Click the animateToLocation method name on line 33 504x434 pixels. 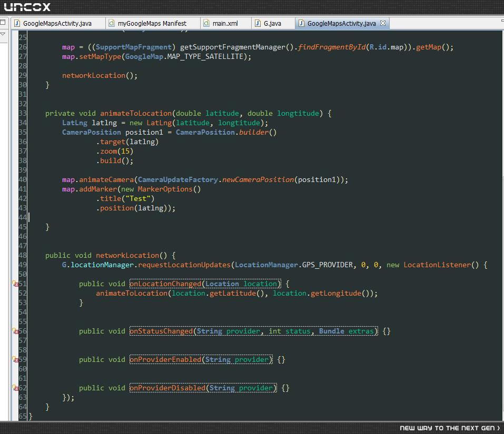point(136,113)
